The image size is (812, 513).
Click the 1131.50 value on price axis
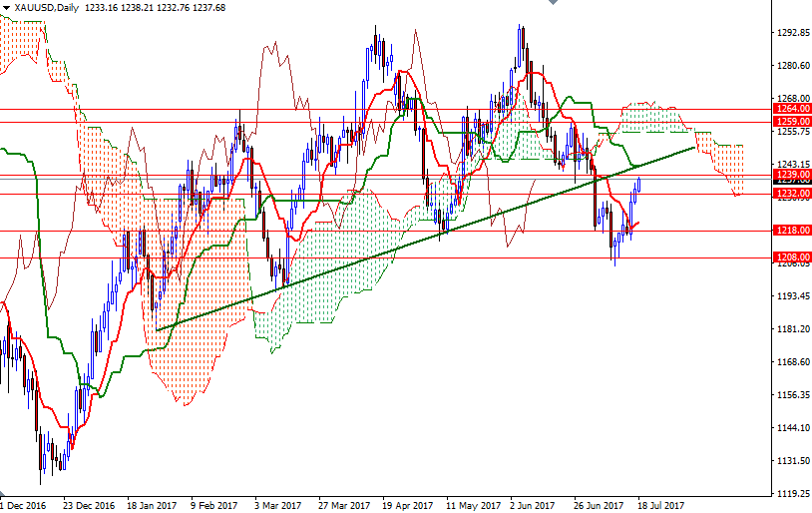(792, 461)
